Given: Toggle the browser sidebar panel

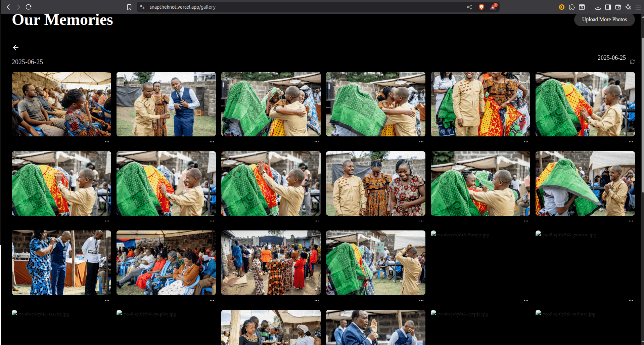Looking at the screenshot, I should pos(608,7).
